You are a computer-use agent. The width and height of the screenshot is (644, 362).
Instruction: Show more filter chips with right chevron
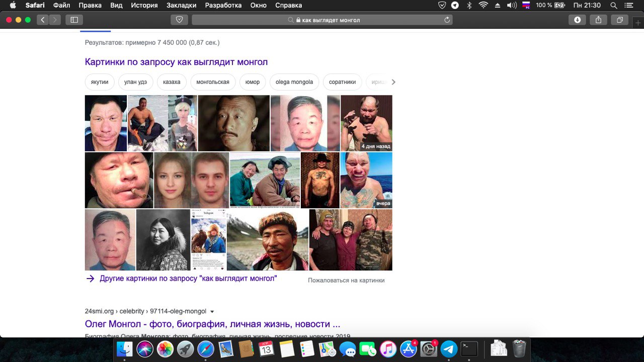click(393, 82)
